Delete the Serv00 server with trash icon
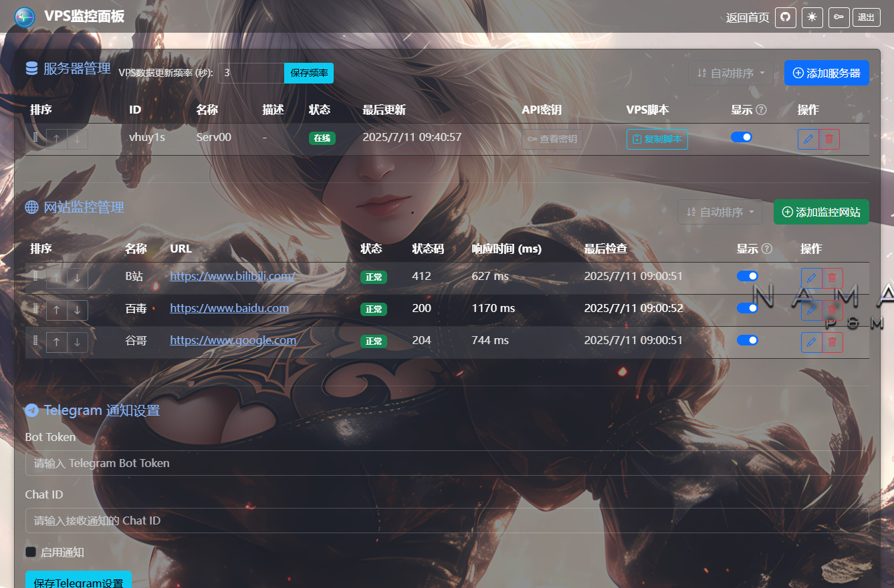The height and width of the screenshot is (588, 894). tap(829, 139)
